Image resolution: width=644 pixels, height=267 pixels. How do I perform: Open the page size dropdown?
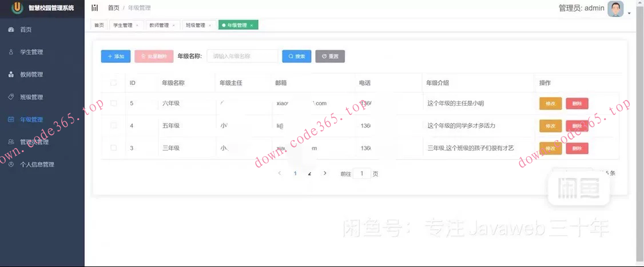573,173
